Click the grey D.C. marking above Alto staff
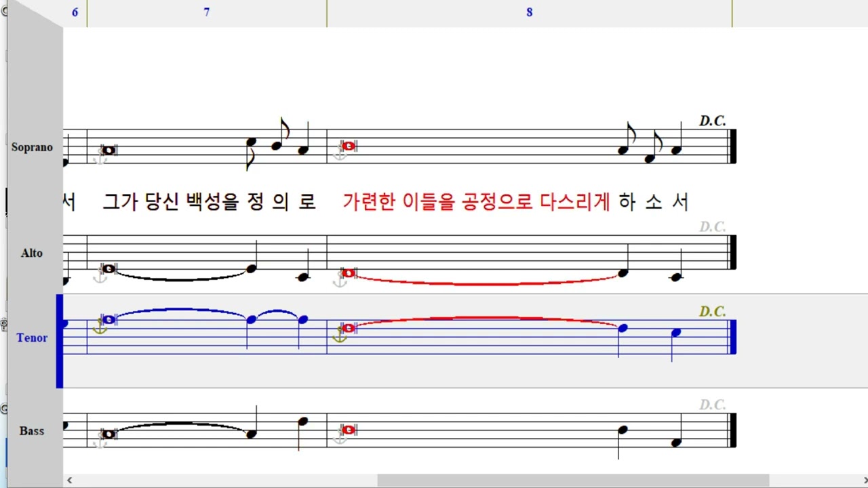This screenshot has width=868, height=488. [x=713, y=226]
